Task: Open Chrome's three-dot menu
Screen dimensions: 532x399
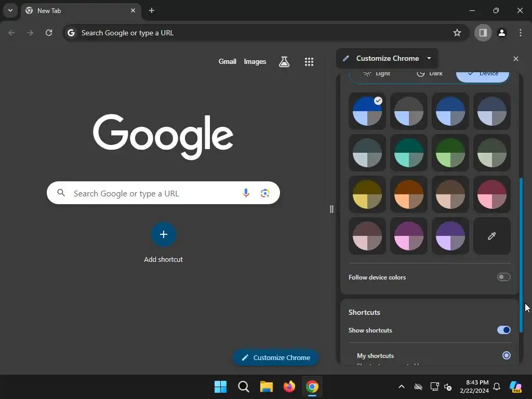Action: click(x=521, y=33)
